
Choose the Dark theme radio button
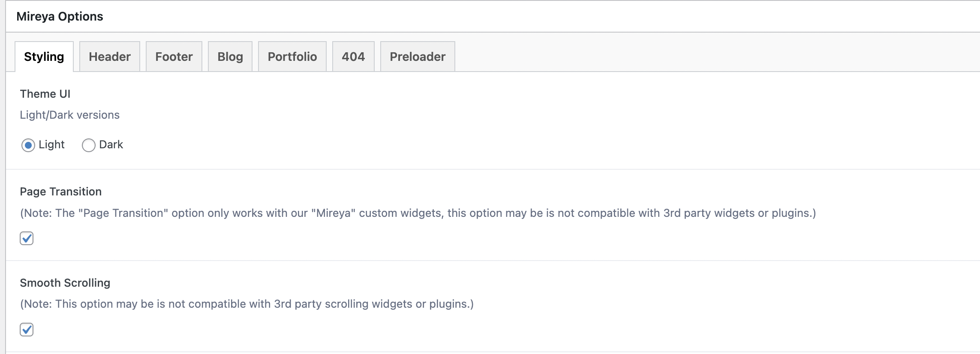pos(89,145)
